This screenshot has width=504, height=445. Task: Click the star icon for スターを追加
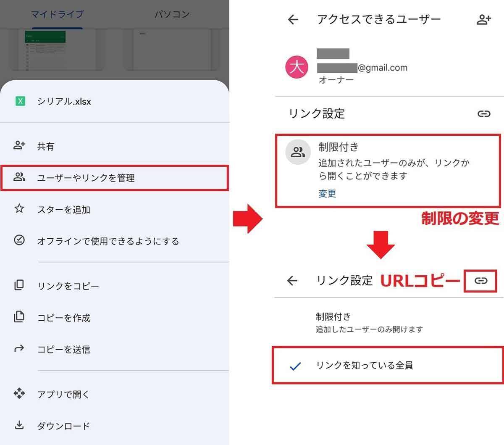(19, 208)
